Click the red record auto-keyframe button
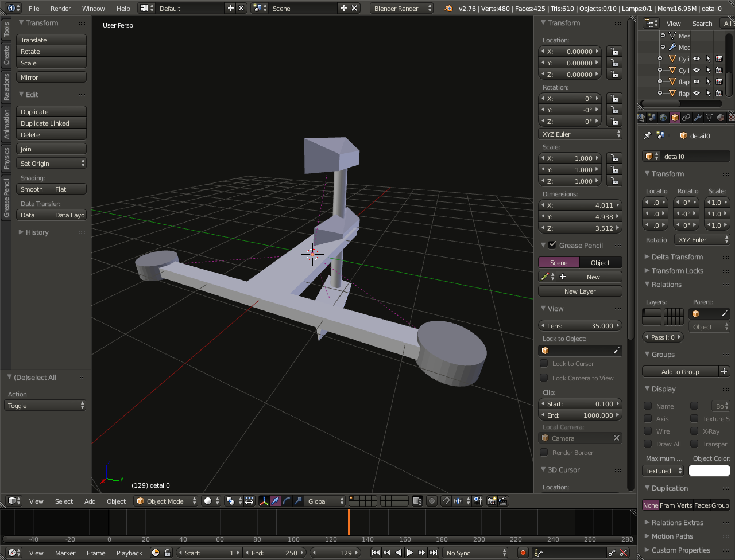Screen dimensions: 735x560 (x=523, y=553)
